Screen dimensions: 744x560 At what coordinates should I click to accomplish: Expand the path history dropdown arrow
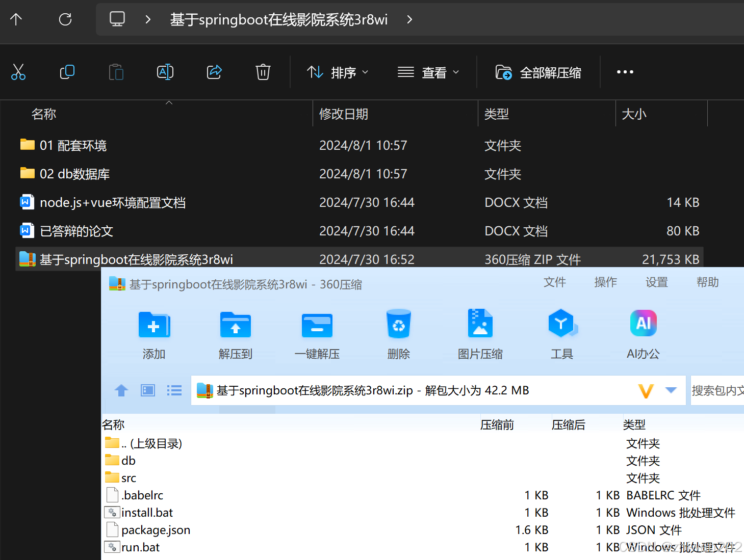tap(671, 390)
